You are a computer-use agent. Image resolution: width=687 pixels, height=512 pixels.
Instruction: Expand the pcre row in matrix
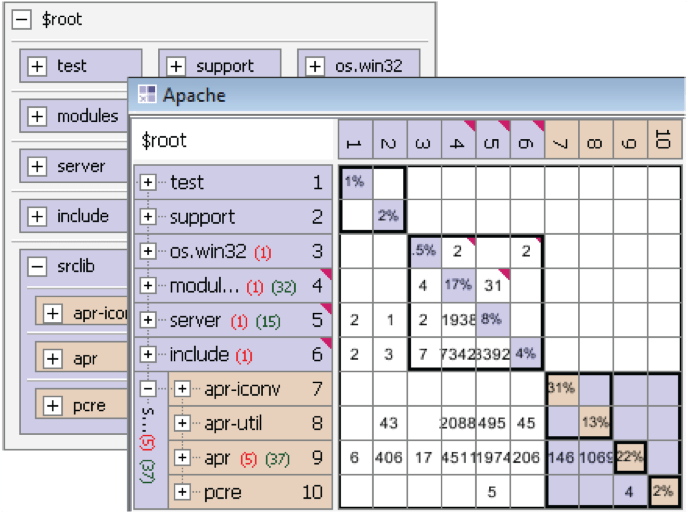click(x=182, y=492)
